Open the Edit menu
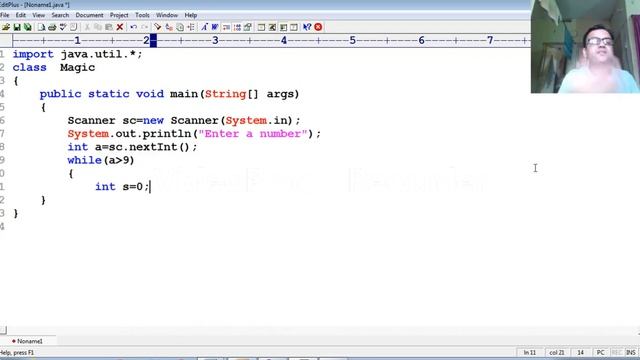Image resolution: width=640 pixels, height=360 pixels. pos(21,15)
